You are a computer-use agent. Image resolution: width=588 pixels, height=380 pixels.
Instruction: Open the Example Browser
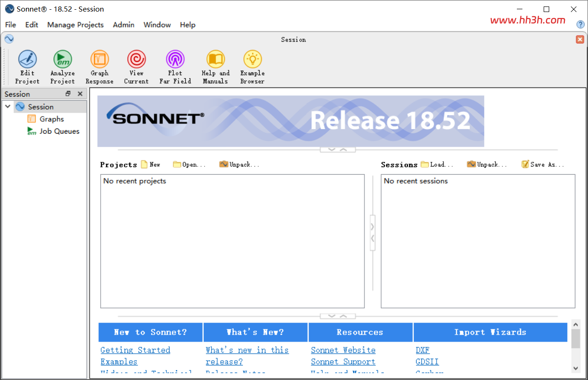[x=252, y=67]
